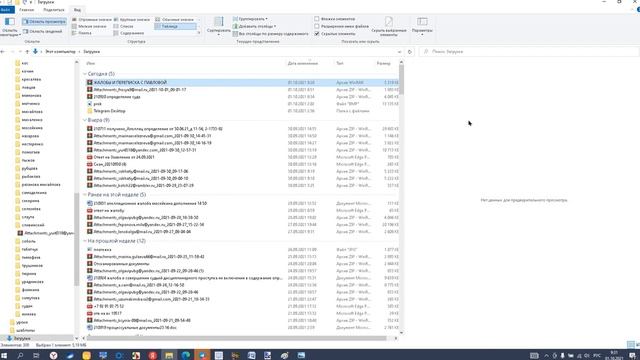
Task: Sort by the Тип column header
Action: click(340, 63)
